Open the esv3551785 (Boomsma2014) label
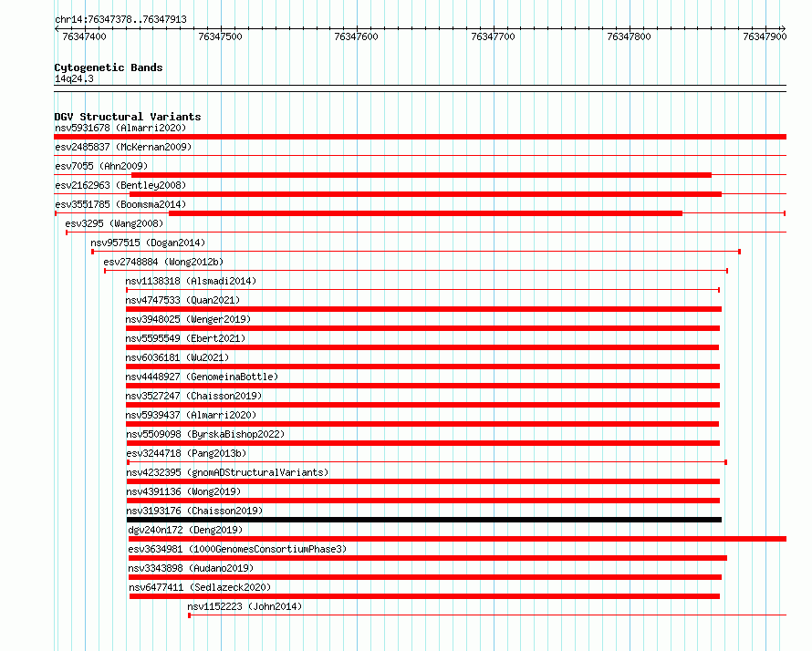812x651 pixels. pyautogui.click(x=120, y=204)
